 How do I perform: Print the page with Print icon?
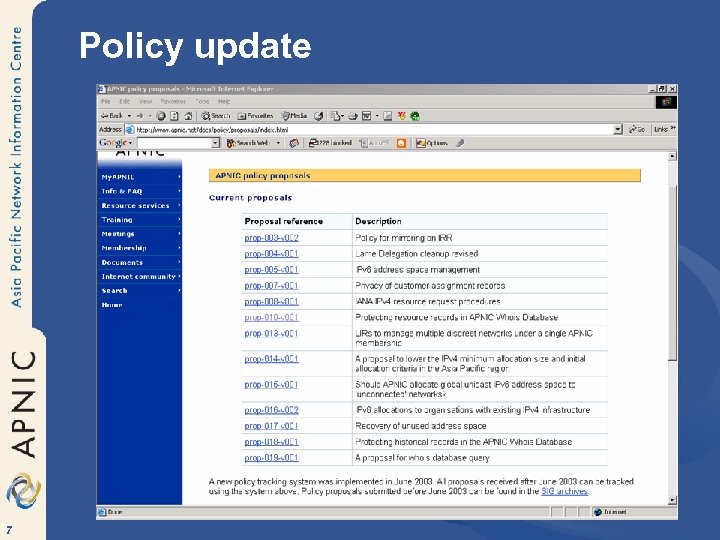point(353,116)
